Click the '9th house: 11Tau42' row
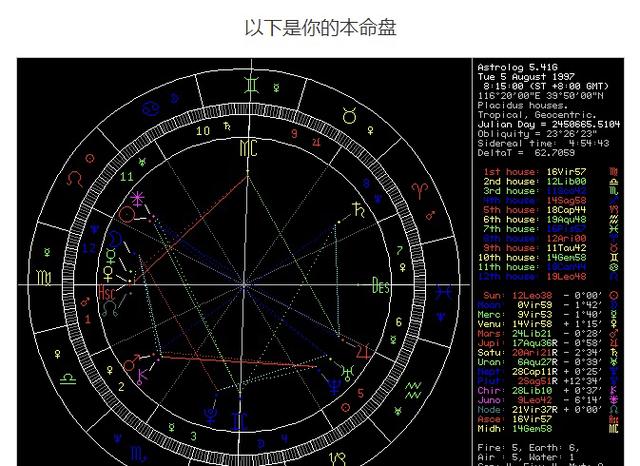This screenshot has height=466, width=640. [550, 248]
